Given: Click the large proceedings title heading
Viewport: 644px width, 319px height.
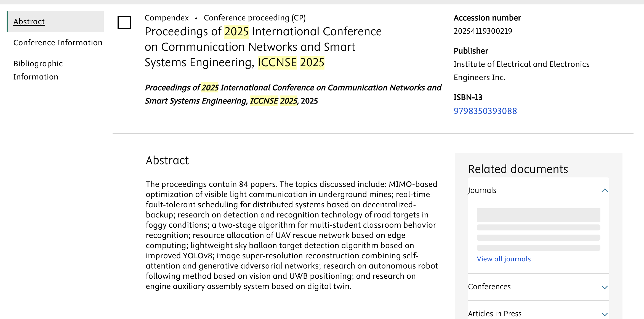Looking at the screenshot, I should [263, 47].
